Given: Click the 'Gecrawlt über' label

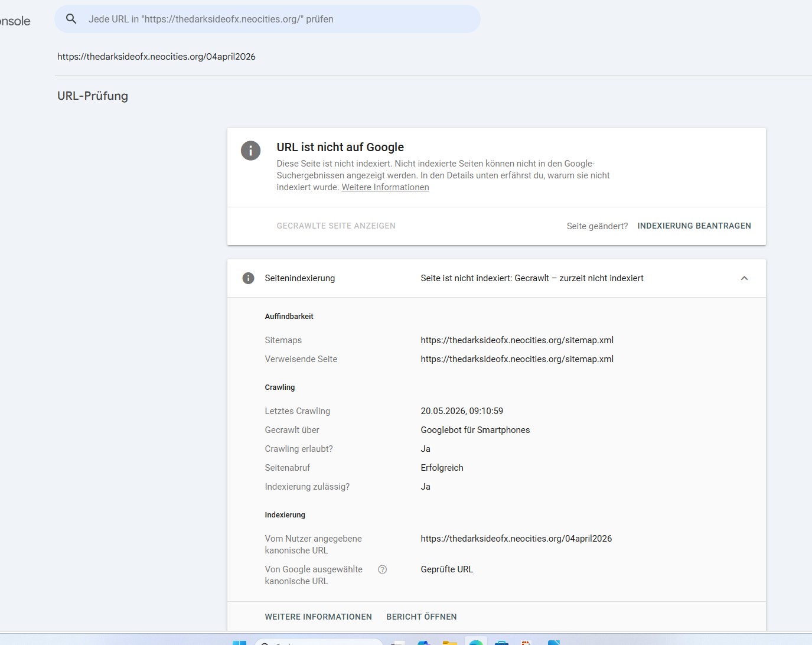Looking at the screenshot, I should (292, 430).
